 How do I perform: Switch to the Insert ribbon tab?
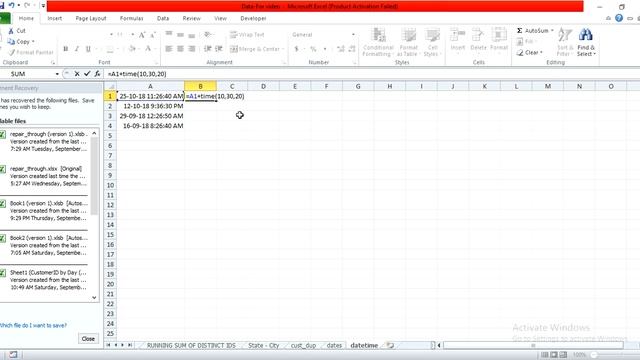(55, 18)
